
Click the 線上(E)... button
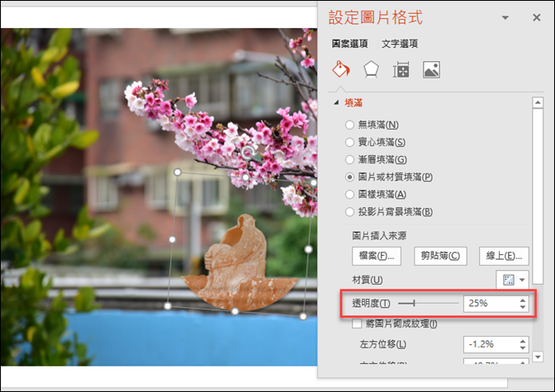click(x=504, y=256)
